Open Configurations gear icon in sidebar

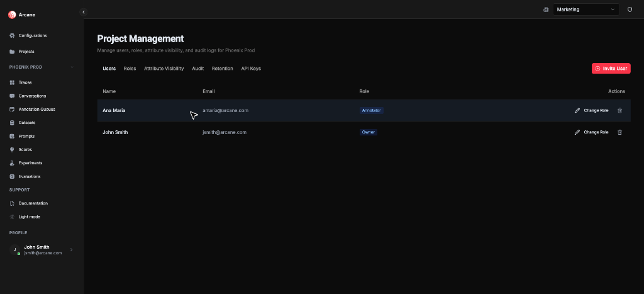pos(12,36)
